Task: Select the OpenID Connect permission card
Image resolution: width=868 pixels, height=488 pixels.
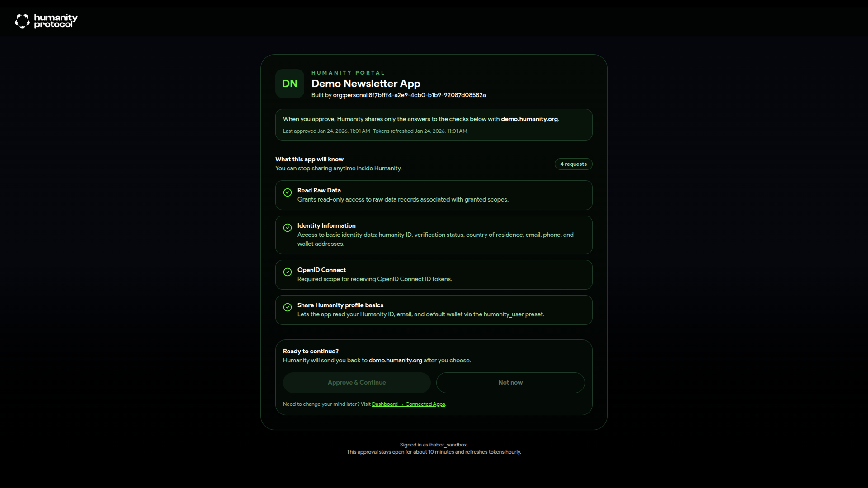Action: click(434, 275)
